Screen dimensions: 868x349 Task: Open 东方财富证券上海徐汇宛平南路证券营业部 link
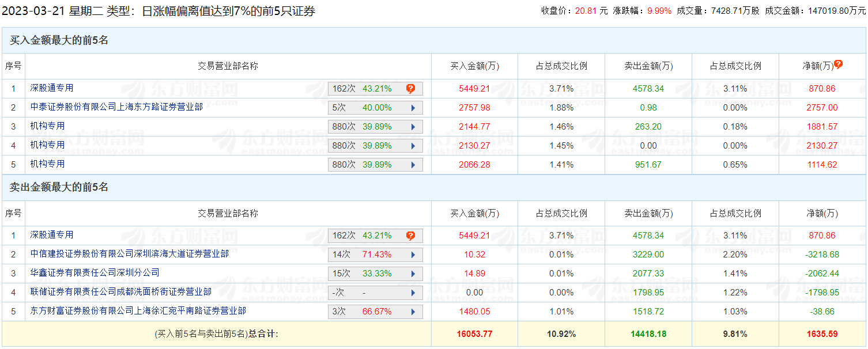[138, 311]
